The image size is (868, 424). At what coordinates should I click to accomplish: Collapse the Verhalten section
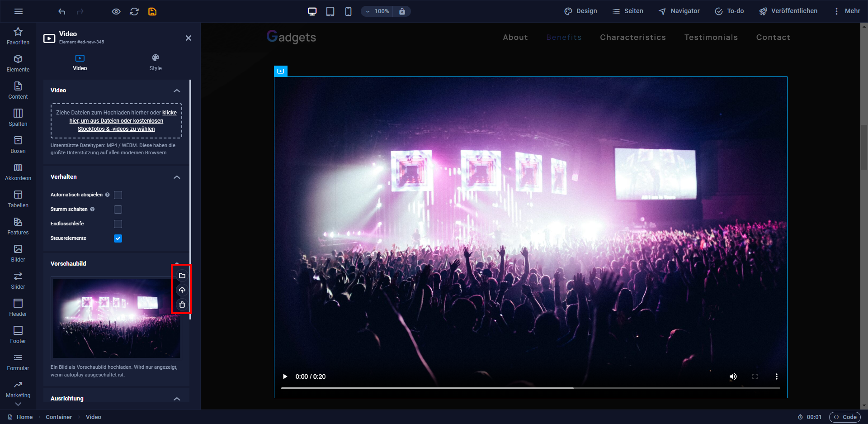coord(177,177)
